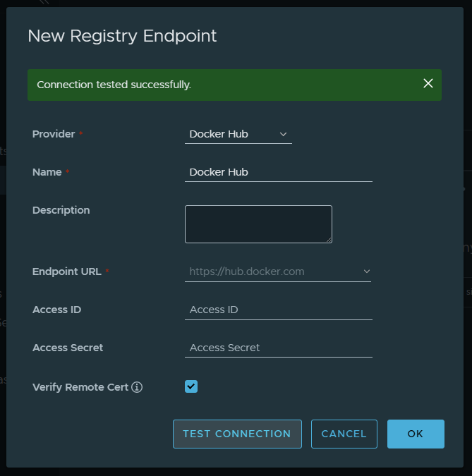Click the Provider field label
The width and height of the screenshot is (472, 476).
(x=54, y=134)
